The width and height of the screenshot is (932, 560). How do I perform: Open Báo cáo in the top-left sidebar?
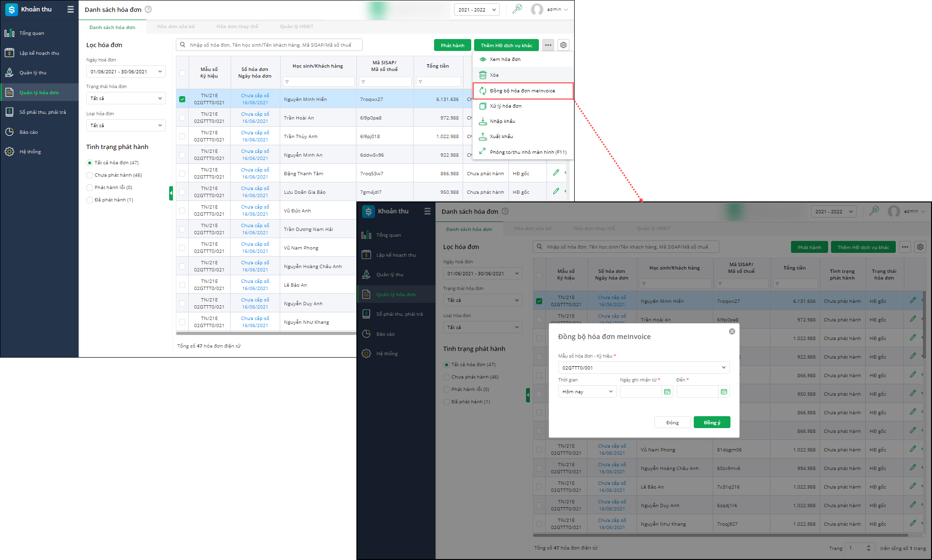(x=28, y=132)
